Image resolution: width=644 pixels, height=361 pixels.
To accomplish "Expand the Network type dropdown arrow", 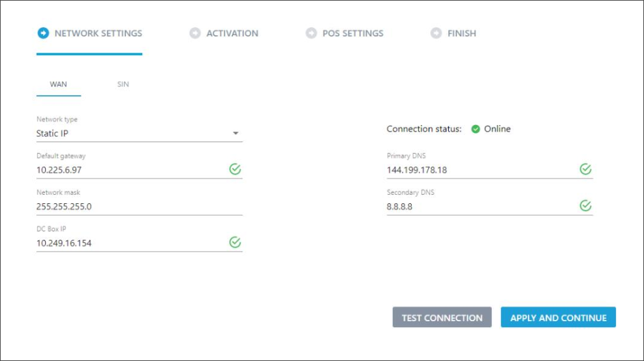I will pos(236,134).
